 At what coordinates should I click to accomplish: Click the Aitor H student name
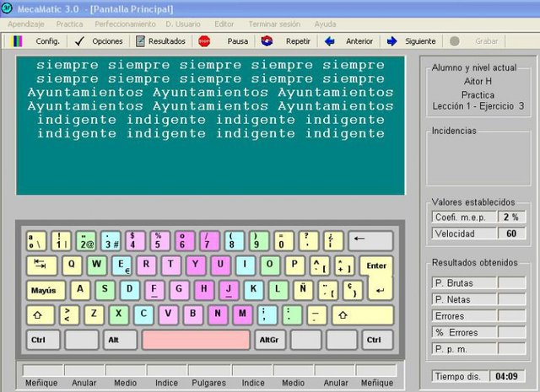[478, 81]
